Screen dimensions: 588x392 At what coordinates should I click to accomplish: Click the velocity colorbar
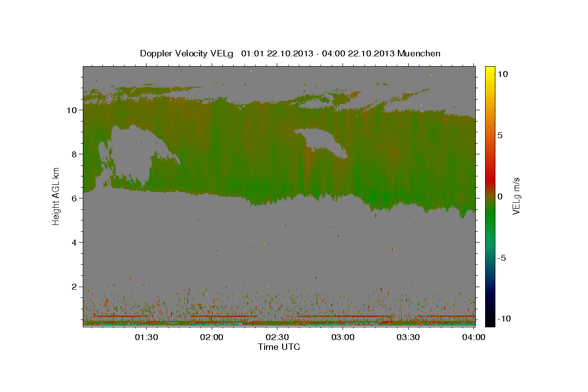pyautogui.click(x=490, y=196)
